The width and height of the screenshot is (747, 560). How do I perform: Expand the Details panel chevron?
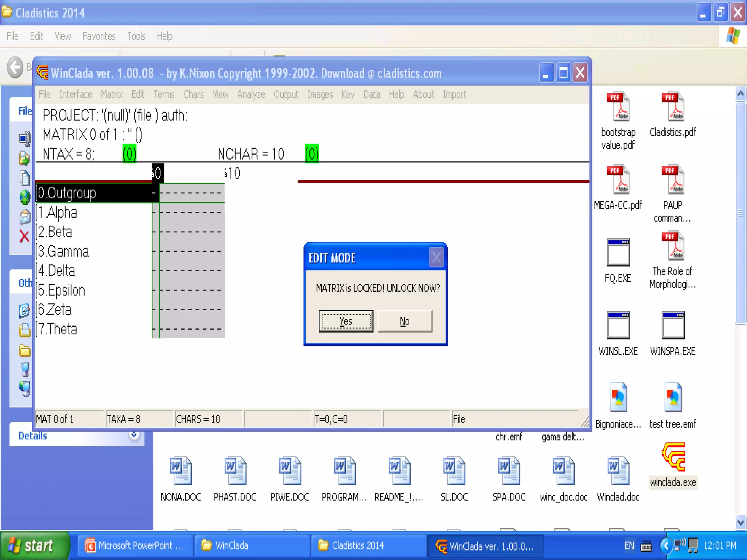134,435
